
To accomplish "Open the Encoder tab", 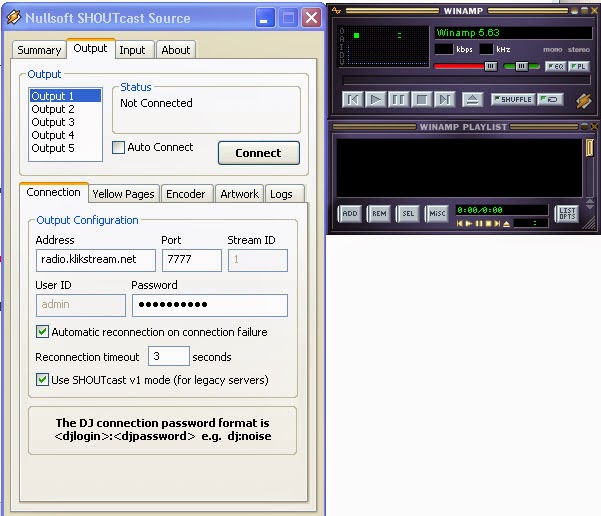I will pos(186,194).
